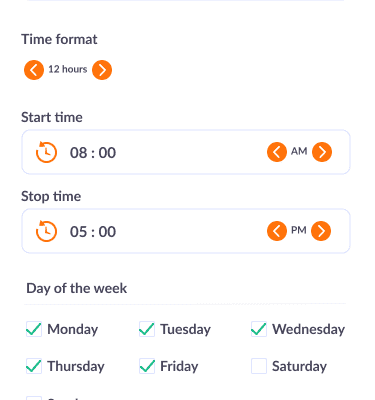The width and height of the screenshot is (375, 400).
Task: Click the PM label in Stop time
Action: tap(299, 230)
